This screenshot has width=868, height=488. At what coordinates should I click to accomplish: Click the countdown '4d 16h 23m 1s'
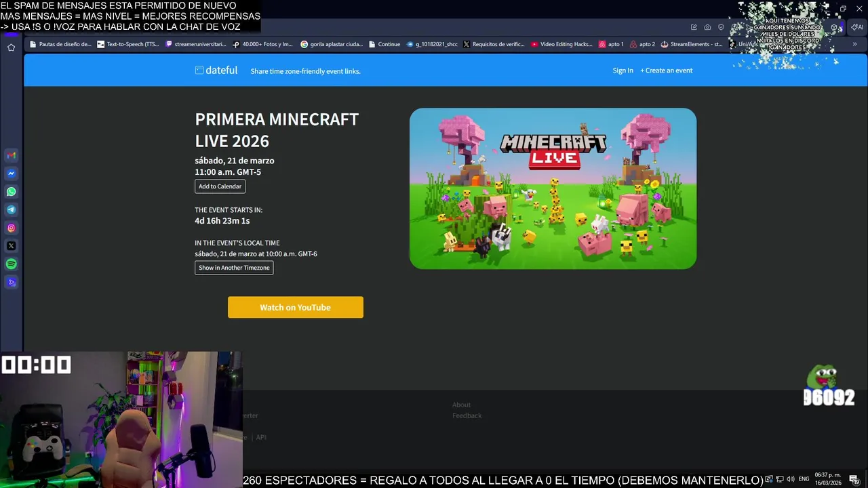click(222, 221)
